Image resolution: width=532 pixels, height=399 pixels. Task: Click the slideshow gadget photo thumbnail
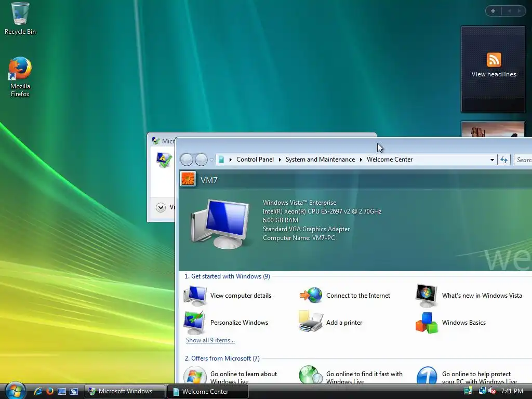[x=493, y=129]
